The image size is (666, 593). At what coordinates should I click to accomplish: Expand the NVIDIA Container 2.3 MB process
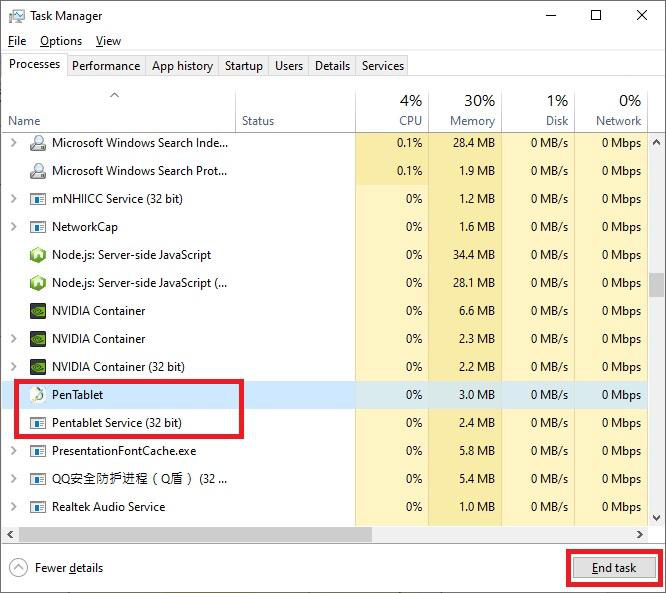click(x=14, y=339)
